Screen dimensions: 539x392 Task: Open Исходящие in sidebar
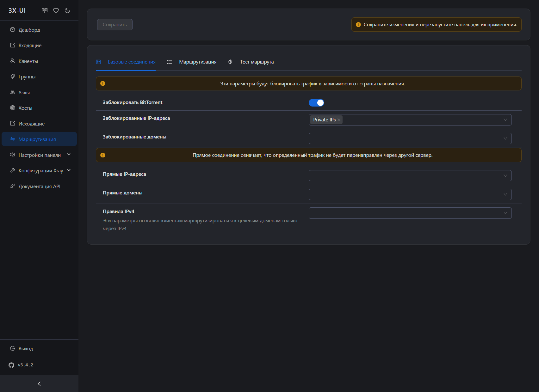(39, 124)
